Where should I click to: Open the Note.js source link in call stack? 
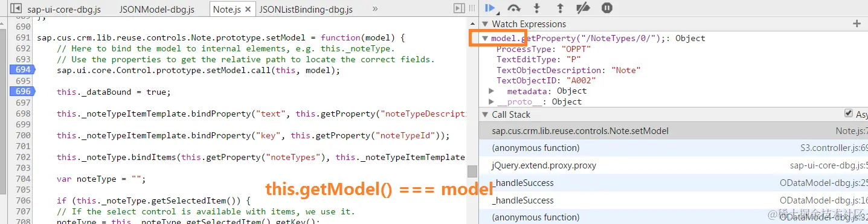[x=852, y=130]
